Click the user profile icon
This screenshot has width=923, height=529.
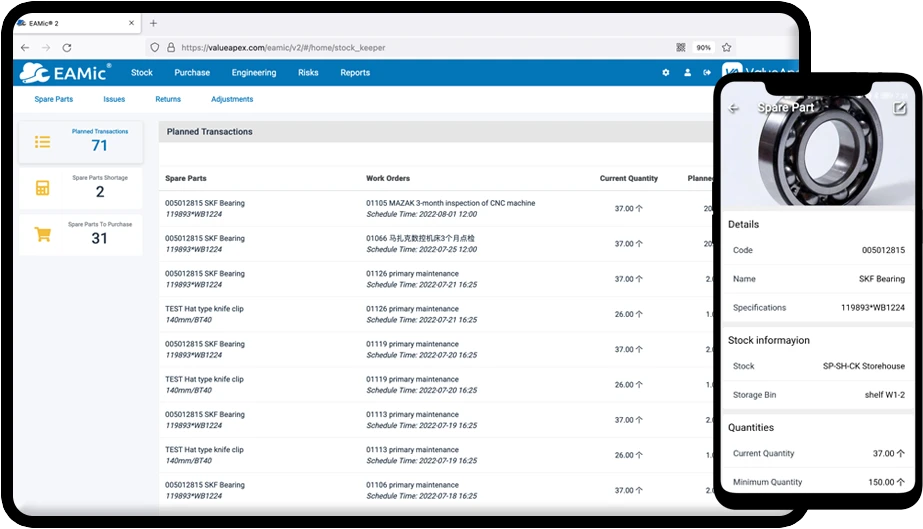[687, 73]
